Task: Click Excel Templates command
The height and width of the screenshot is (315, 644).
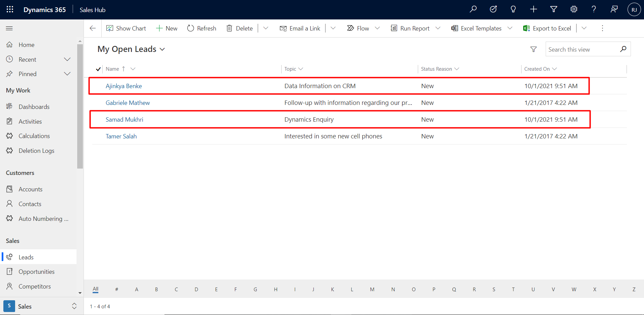Action: 477,28
